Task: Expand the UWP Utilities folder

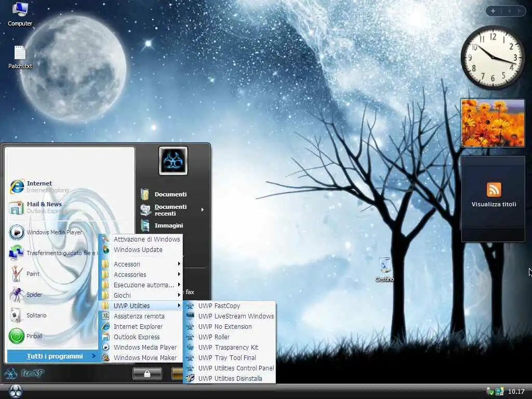Action: point(141,305)
